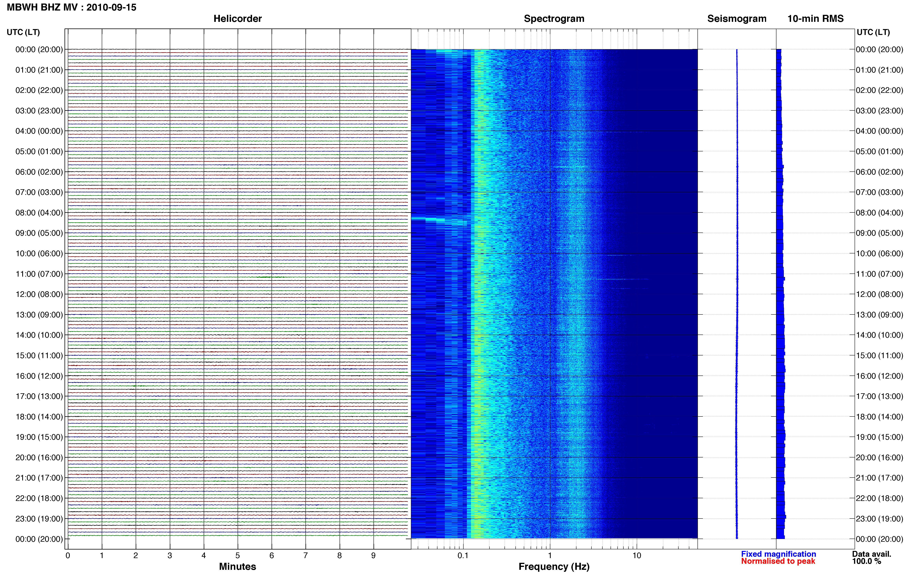Click "05:00 (01:00)" on the helicorder time axis
Image resolution: width=924 pixels, height=578 pixels.
pyautogui.click(x=39, y=151)
